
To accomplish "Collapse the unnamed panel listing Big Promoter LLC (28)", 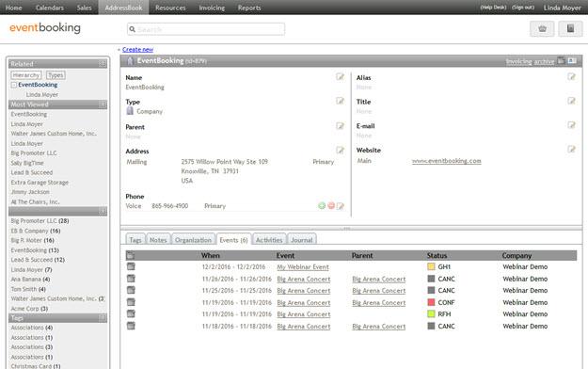I will 102,212.
